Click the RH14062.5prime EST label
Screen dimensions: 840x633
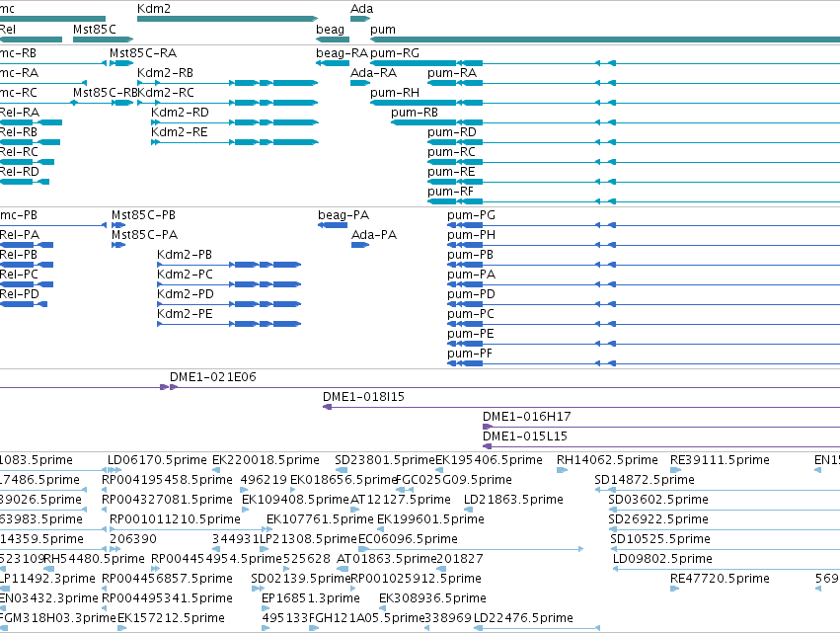(607, 460)
